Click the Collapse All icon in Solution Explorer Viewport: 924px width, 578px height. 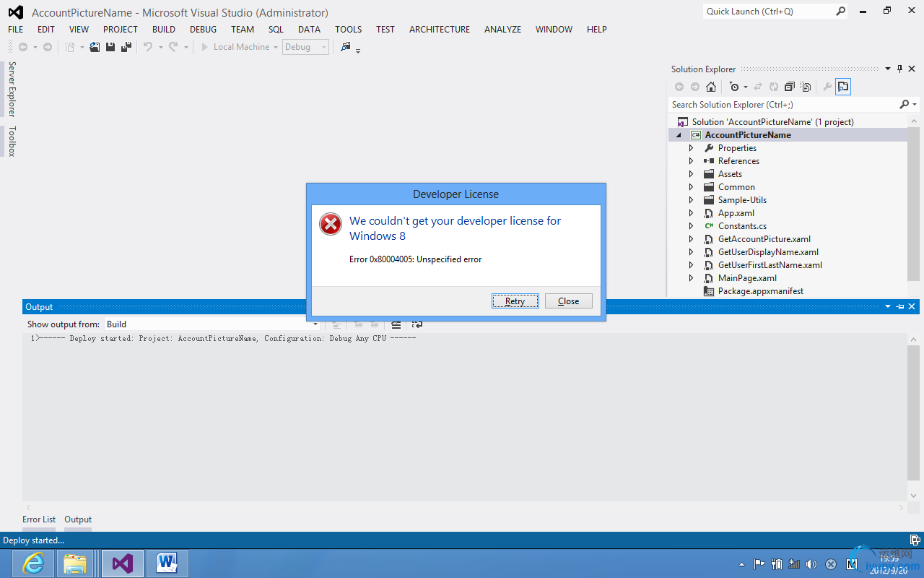click(789, 87)
